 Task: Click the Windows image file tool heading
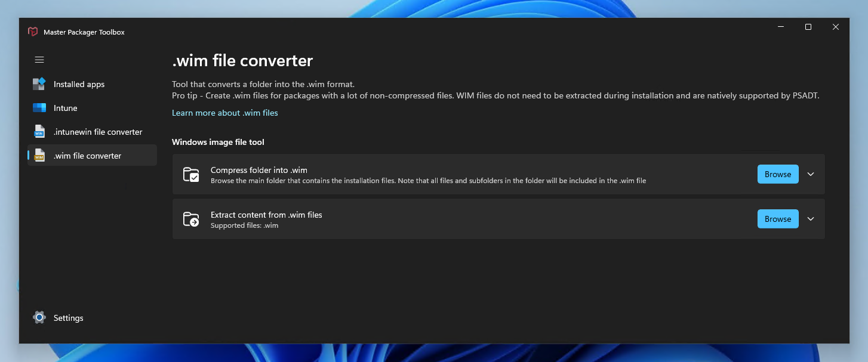(x=218, y=142)
